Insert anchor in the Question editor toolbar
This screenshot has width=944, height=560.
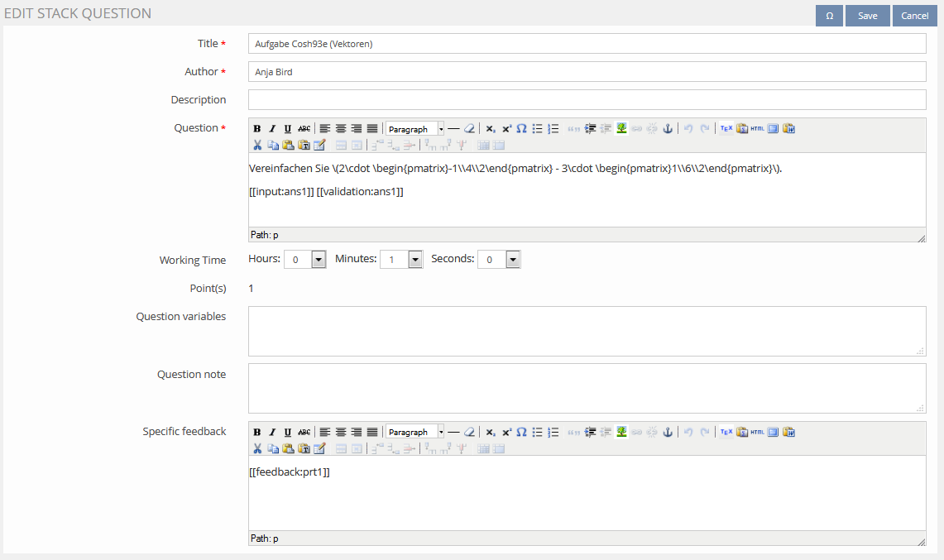pyautogui.click(x=668, y=128)
